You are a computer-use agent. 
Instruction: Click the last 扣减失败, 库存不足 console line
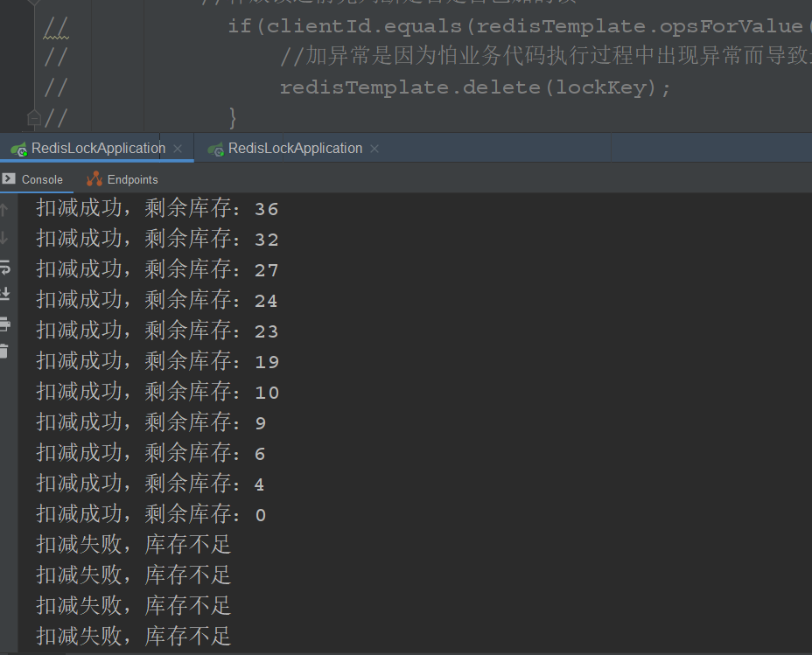pos(134,637)
